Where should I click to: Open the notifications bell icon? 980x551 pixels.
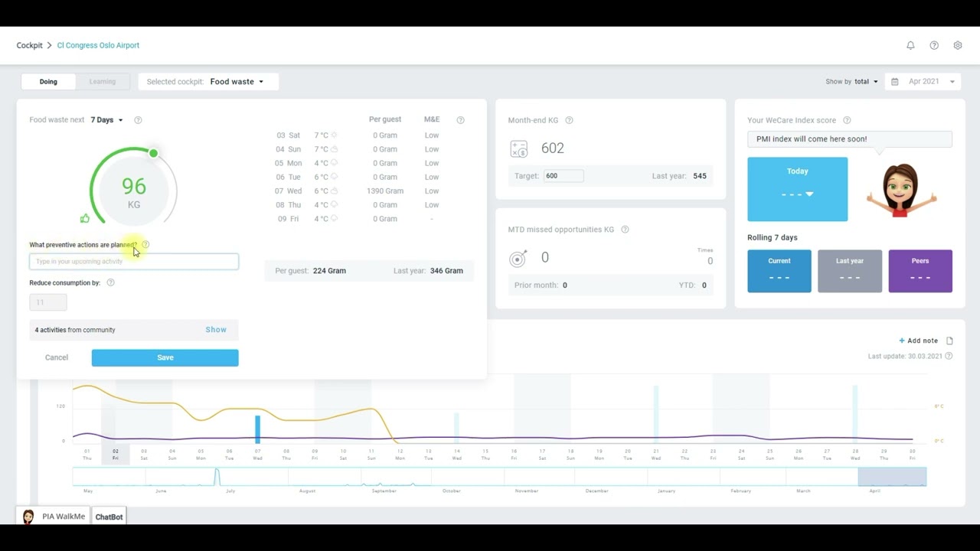(910, 45)
